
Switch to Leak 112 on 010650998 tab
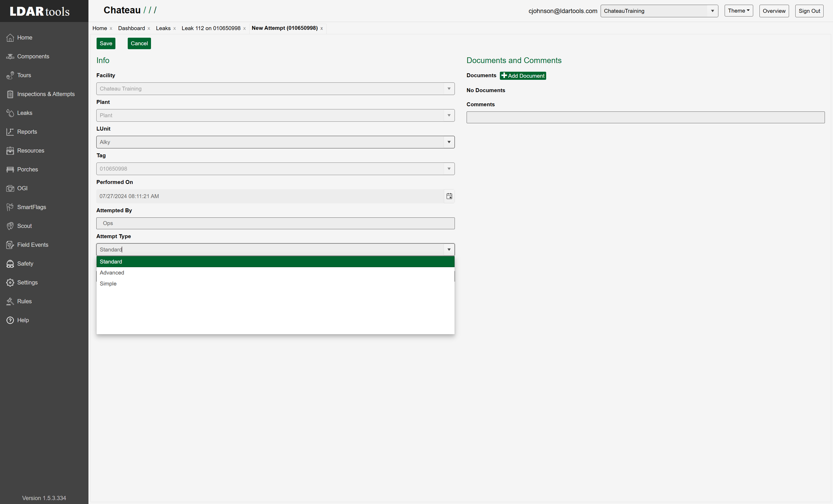pyautogui.click(x=211, y=28)
